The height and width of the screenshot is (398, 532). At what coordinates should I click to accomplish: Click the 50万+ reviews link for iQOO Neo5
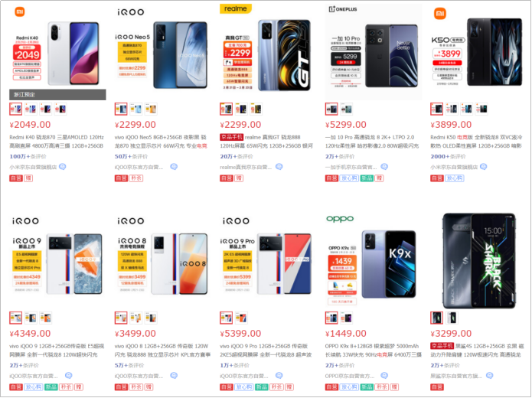click(131, 156)
